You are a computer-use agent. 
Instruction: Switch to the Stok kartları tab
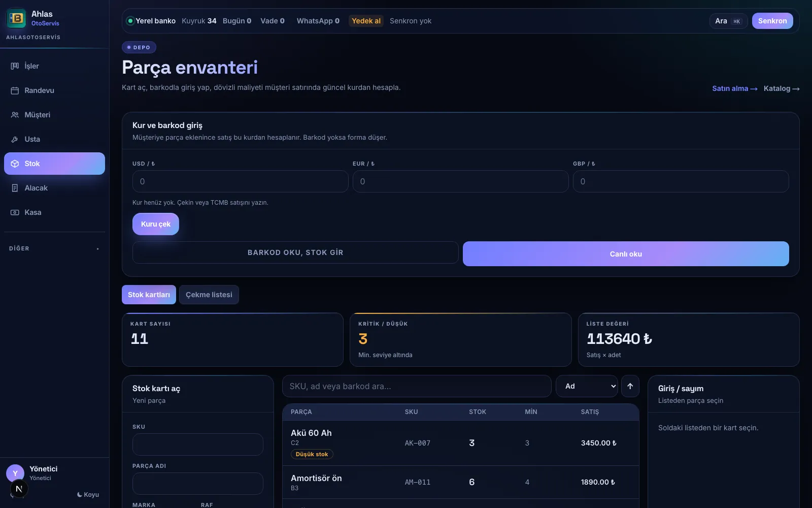(149, 295)
